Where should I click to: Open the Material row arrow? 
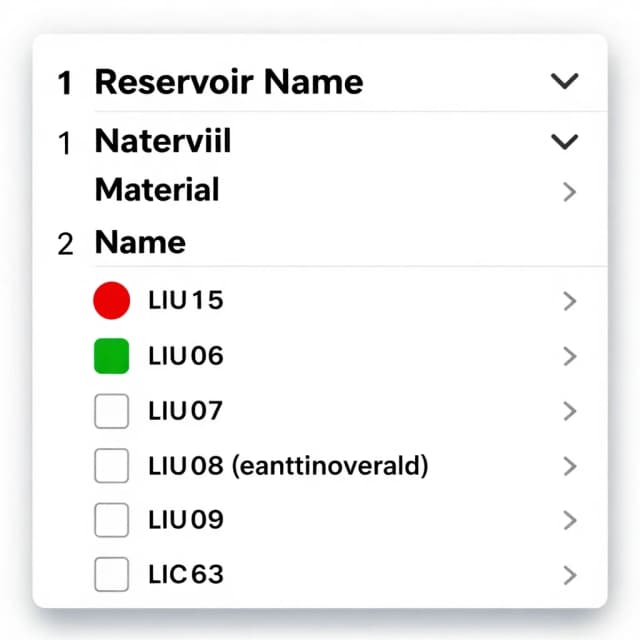click(569, 192)
